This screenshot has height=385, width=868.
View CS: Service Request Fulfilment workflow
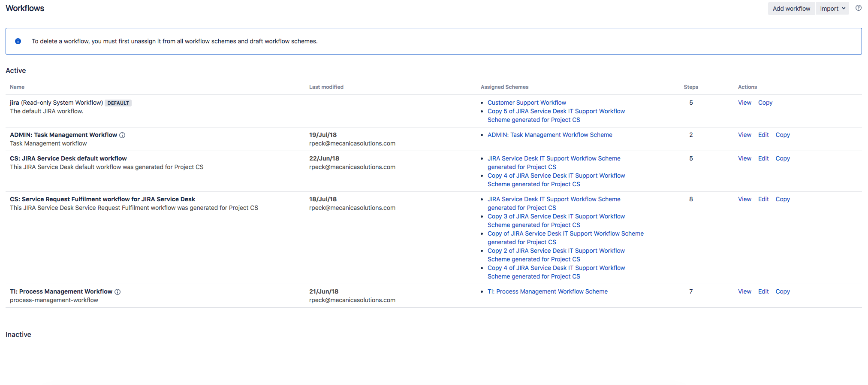[744, 199]
